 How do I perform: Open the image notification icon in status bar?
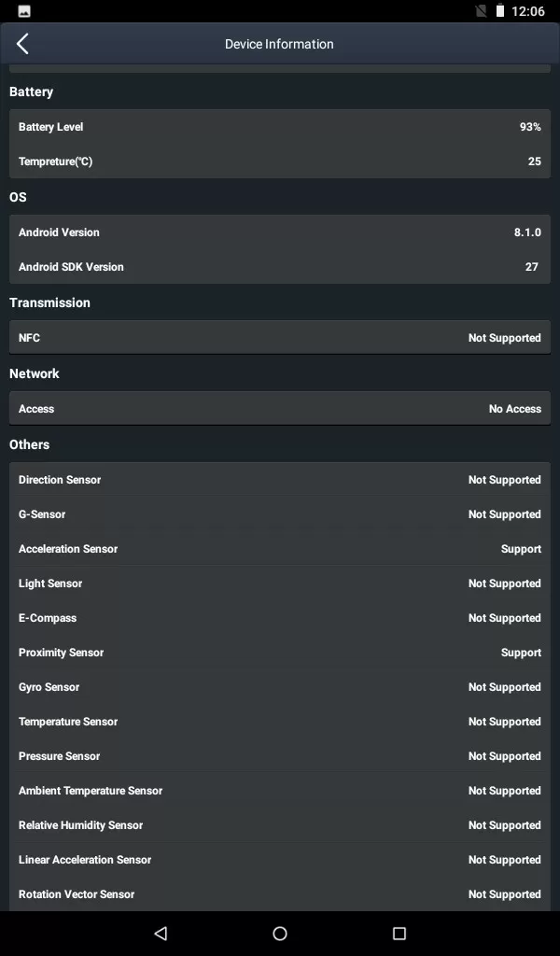[24, 11]
